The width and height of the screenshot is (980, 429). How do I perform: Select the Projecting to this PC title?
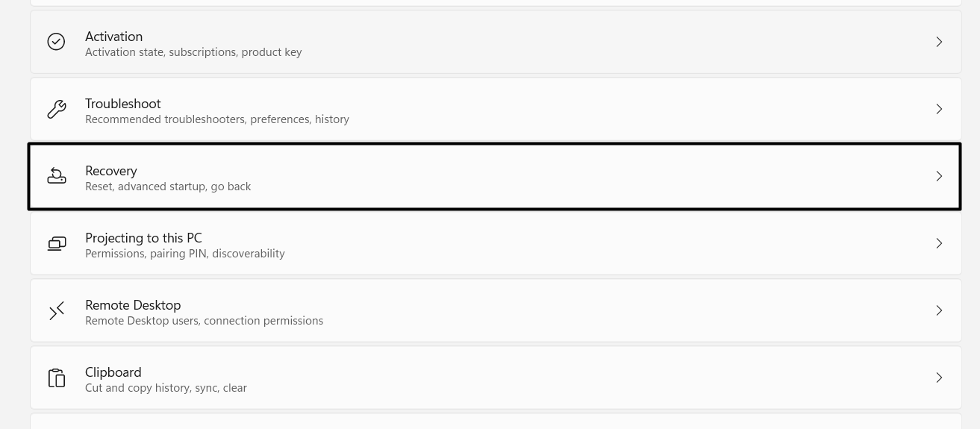click(143, 238)
